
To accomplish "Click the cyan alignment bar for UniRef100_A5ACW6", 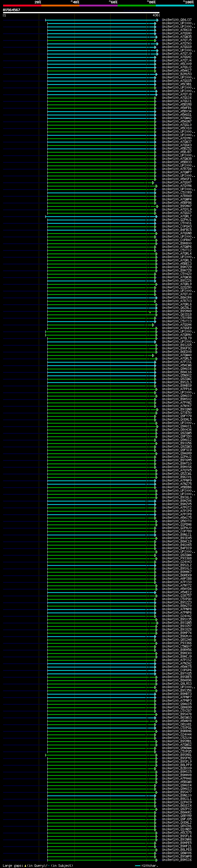I will pyautogui.click(x=101, y=365).
